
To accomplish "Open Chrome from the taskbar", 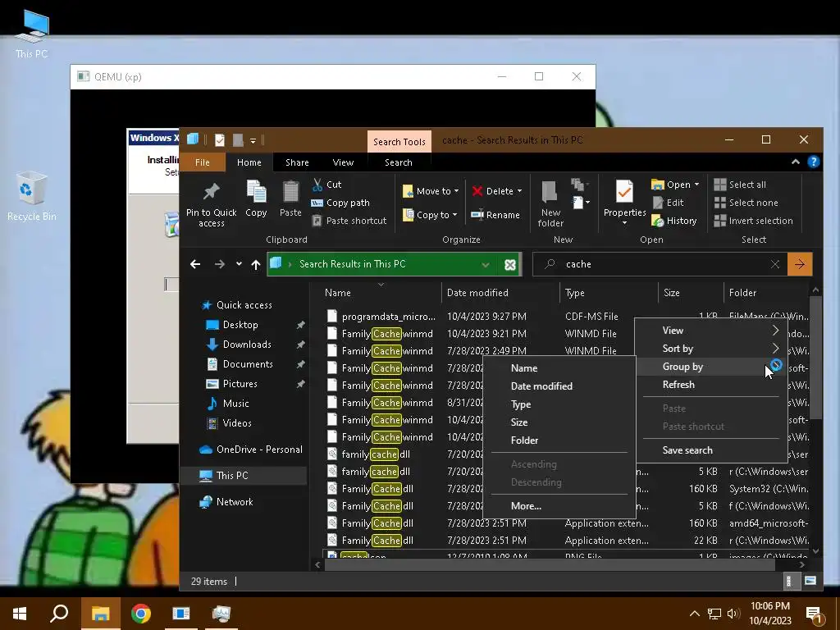I will pyautogui.click(x=141, y=614).
